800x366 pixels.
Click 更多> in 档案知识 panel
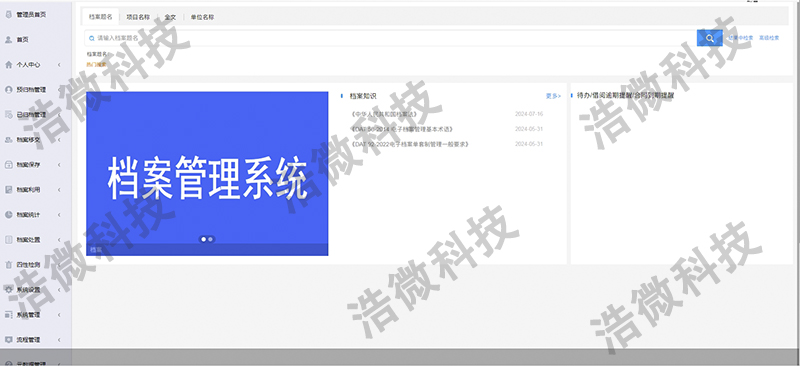pyautogui.click(x=553, y=96)
